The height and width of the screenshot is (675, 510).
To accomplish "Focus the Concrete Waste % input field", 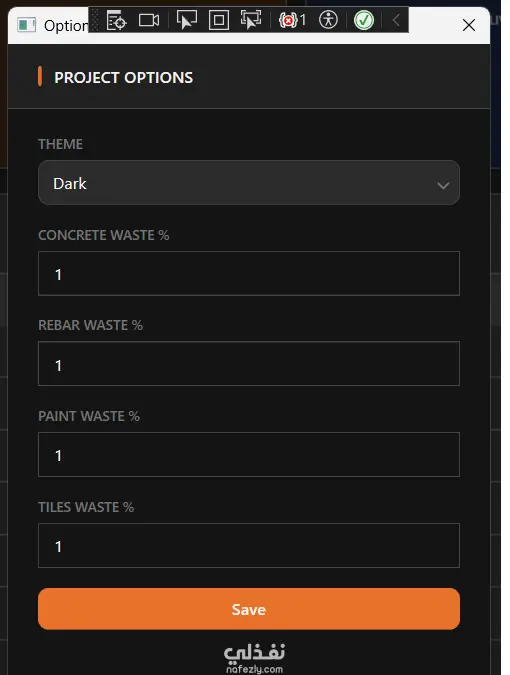I will [249, 273].
